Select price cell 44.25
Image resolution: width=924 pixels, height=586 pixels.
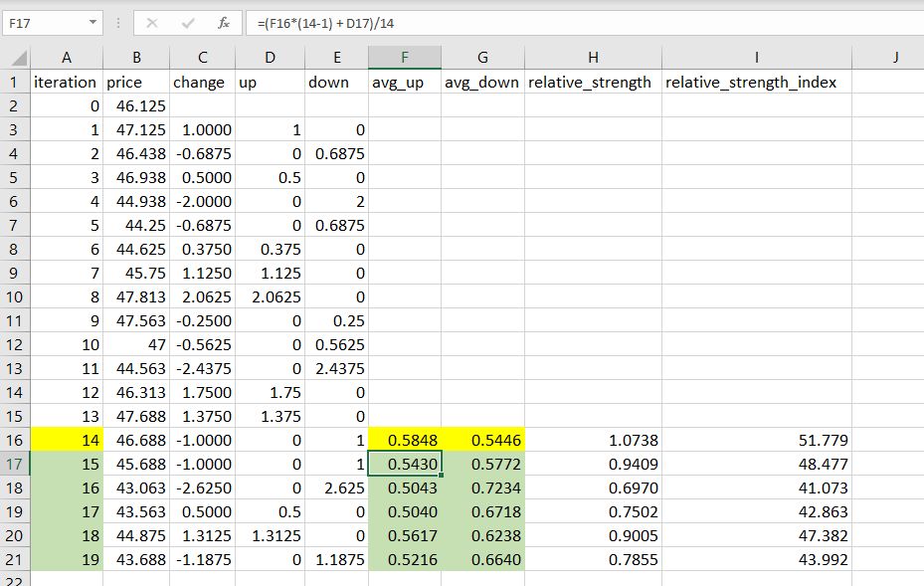pyautogui.click(x=136, y=225)
